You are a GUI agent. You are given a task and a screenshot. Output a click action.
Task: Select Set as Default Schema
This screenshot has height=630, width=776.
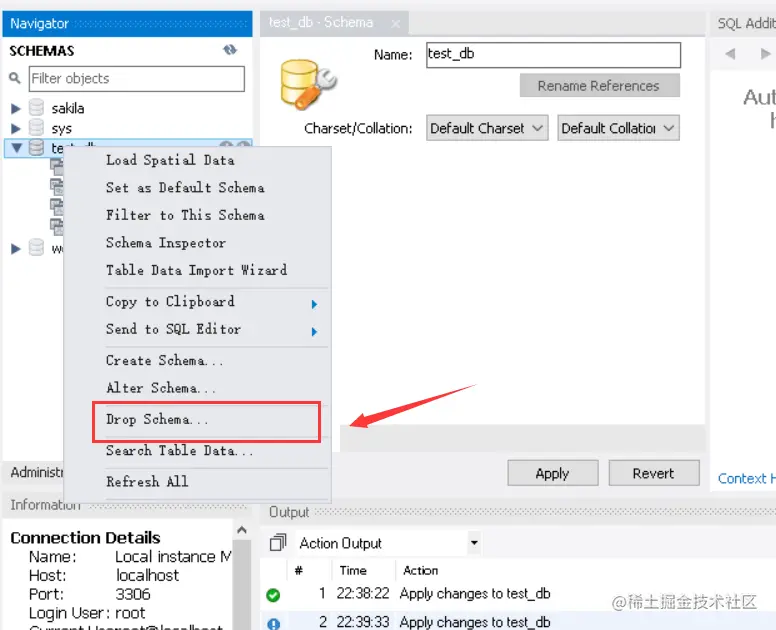point(185,188)
